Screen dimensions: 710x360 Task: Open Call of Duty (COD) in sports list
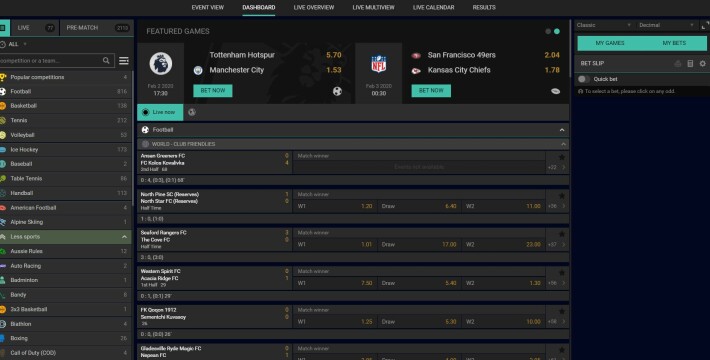pyautogui.click(x=66, y=353)
